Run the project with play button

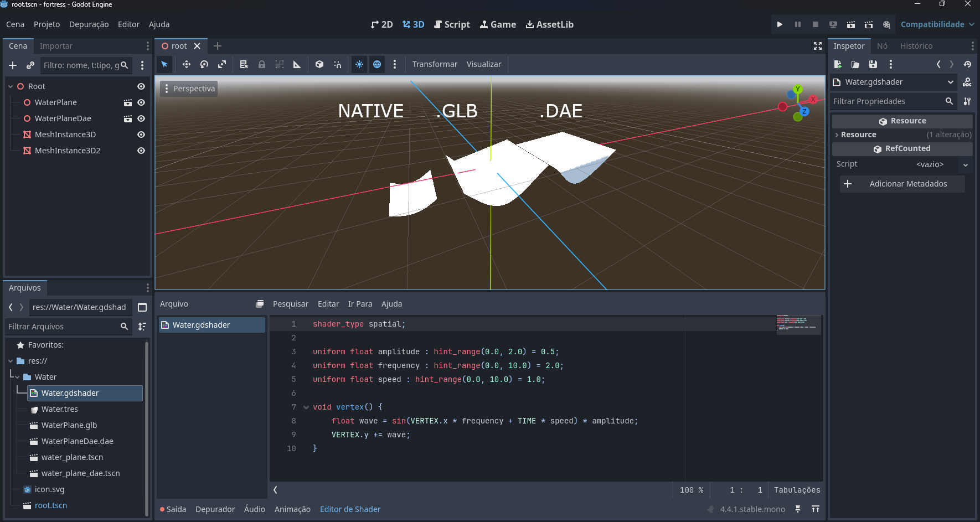pos(780,24)
